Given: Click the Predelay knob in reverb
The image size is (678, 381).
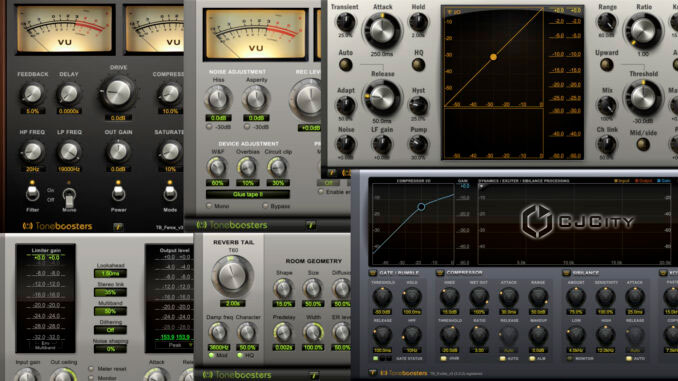Looking at the screenshot, I should click(x=283, y=332).
